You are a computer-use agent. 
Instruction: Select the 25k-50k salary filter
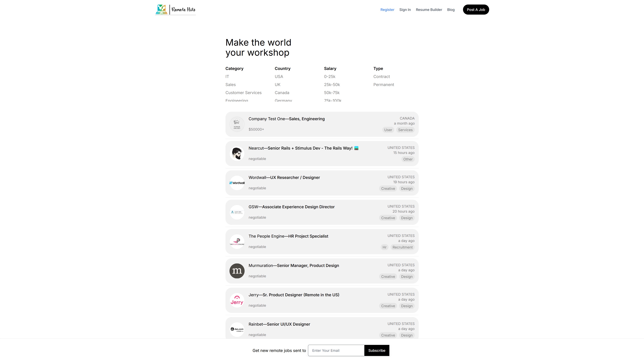(332, 85)
